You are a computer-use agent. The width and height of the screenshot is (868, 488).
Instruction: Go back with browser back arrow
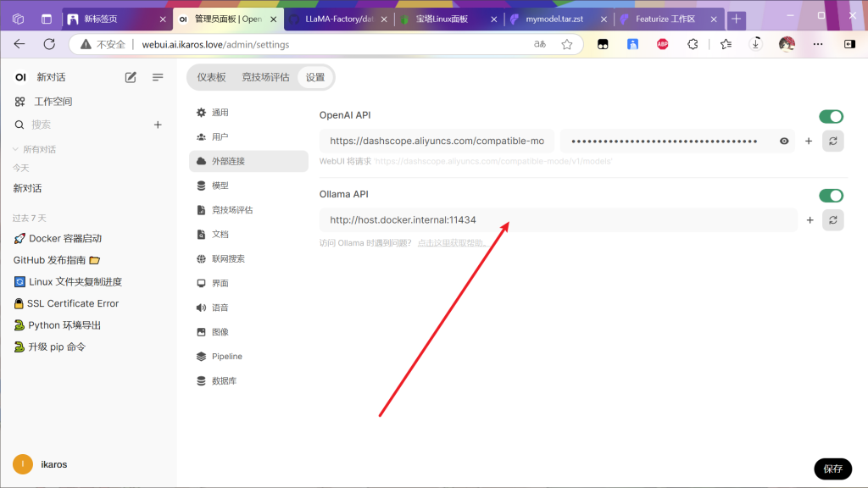pos(19,44)
